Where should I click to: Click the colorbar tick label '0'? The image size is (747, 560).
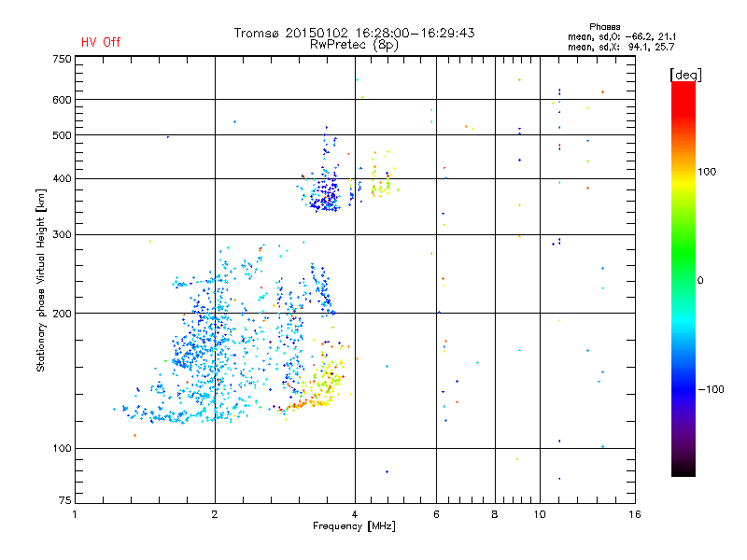(x=700, y=280)
